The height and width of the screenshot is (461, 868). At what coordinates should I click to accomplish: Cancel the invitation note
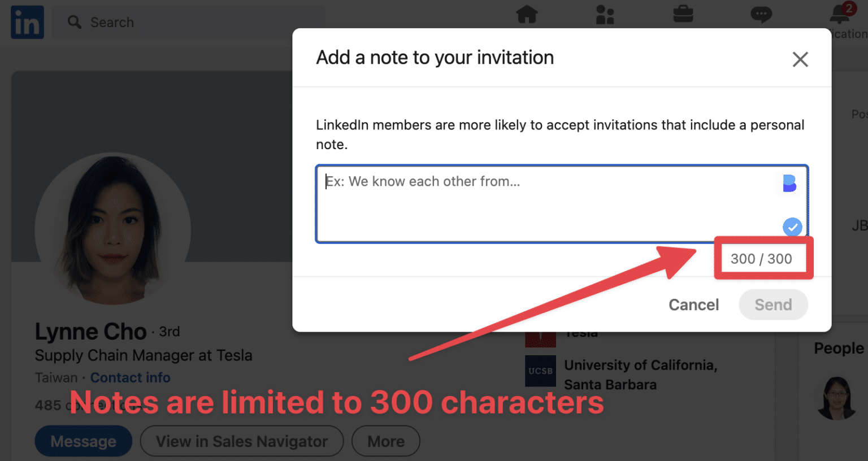click(693, 305)
